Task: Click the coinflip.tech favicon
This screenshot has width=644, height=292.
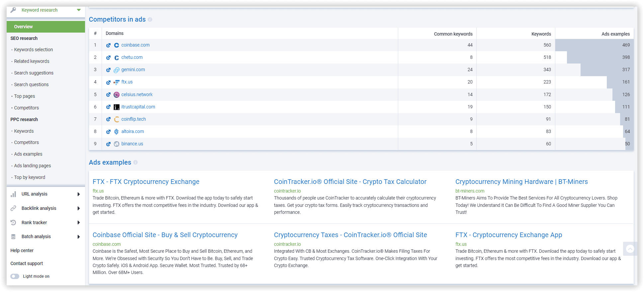Action: tap(117, 119)
